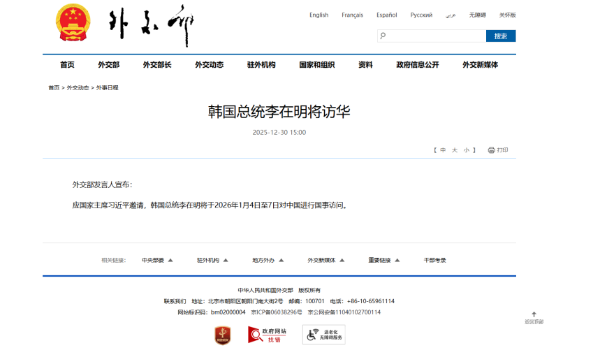The height and width of the screenshot is (364, 600).
Task: Click the 打印 text link
Action: pyautogui.click(x=502, y=150)
